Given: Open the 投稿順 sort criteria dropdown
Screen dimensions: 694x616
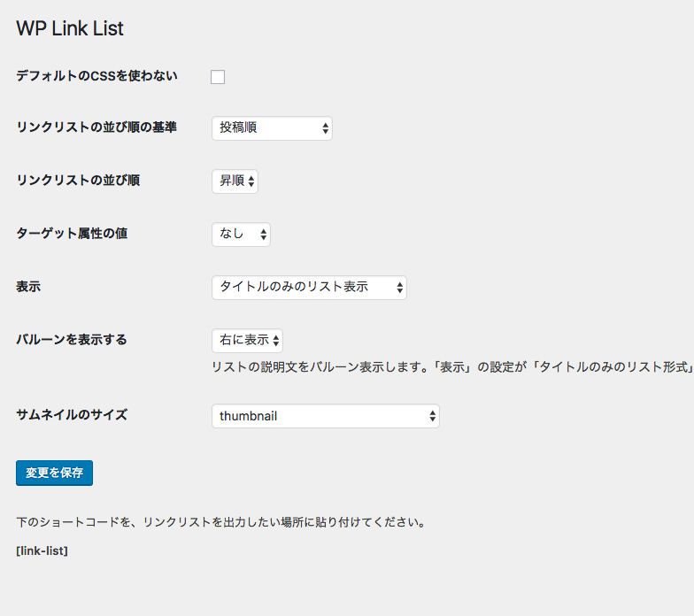Looking at the screenshot, I should point(272,128).
